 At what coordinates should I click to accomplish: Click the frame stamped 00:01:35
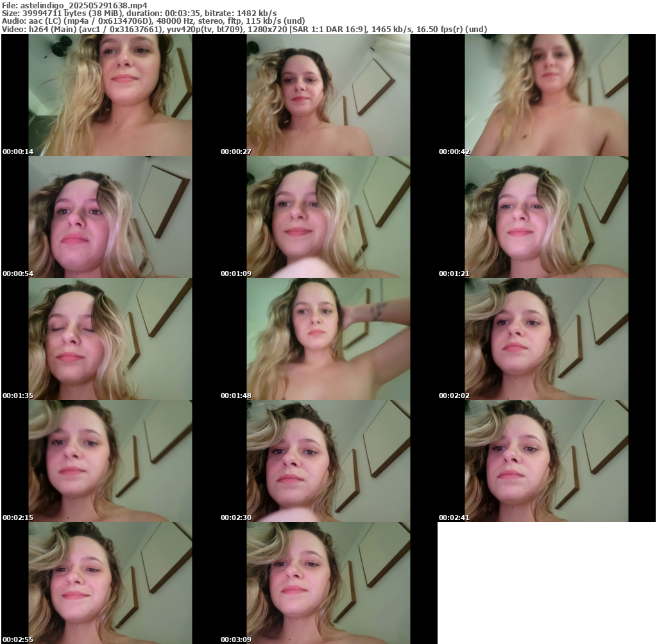pyautogui.click(x=110, y=339)
